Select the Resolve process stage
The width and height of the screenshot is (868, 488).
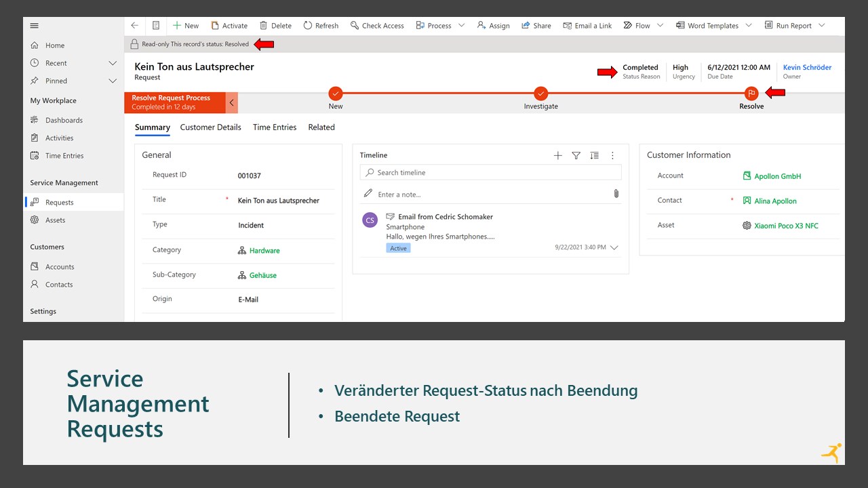(x=751, y=94)
